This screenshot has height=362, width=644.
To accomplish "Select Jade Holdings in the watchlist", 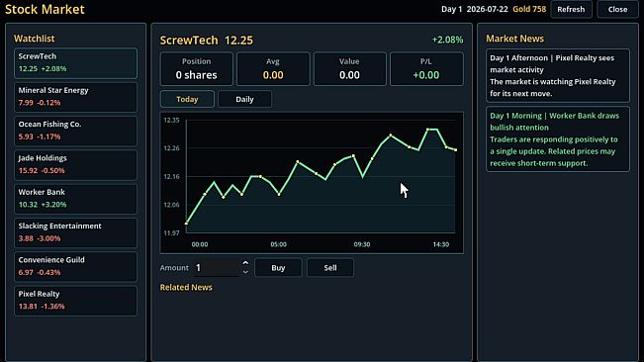I will coord(75,165).
